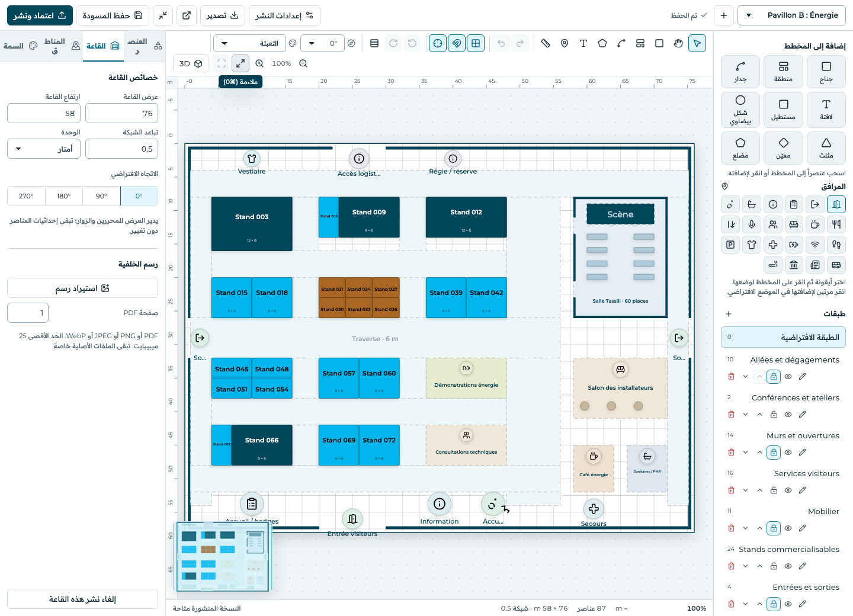The height and width of the screenshot is (616, 853).
Task: Open the السمة theme tab
Action: tap(21, 46)
